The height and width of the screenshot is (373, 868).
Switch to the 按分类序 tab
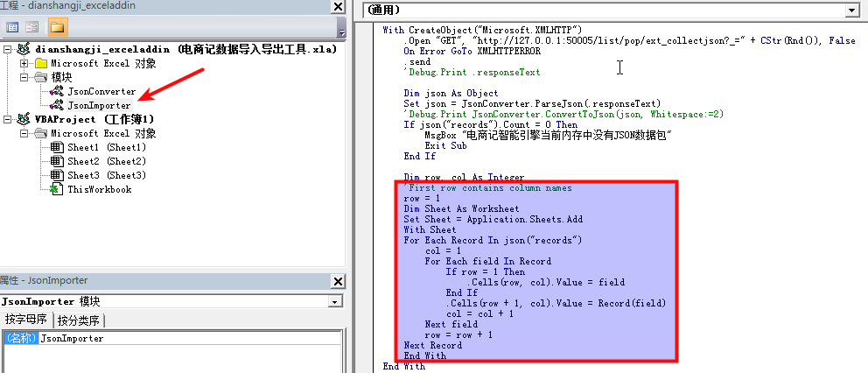click(78, 320)
